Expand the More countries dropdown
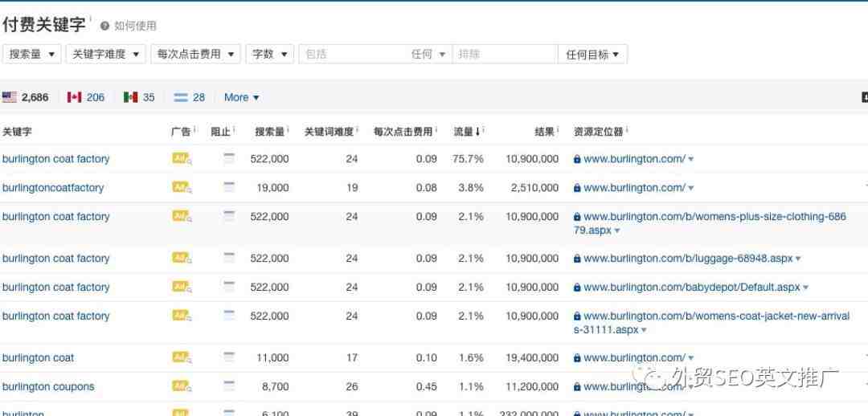This screenshot has height=416, width=868. [x=241, y=97]
